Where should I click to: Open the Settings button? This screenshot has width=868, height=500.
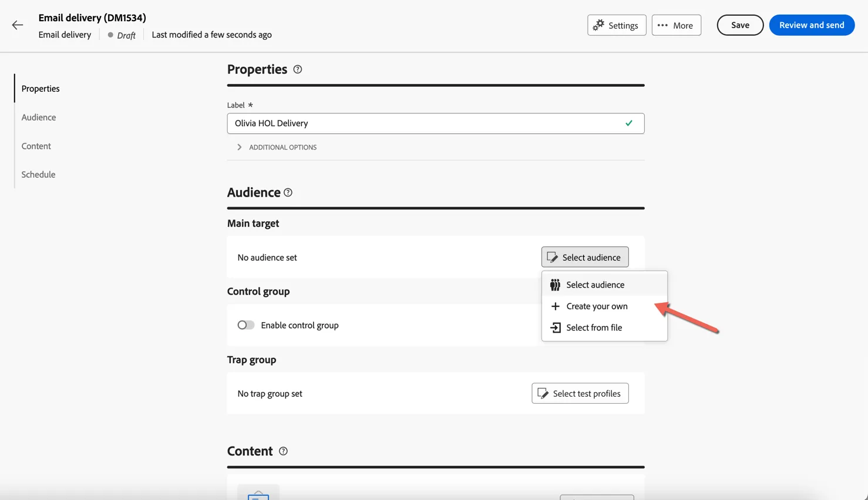coord(617,25)
